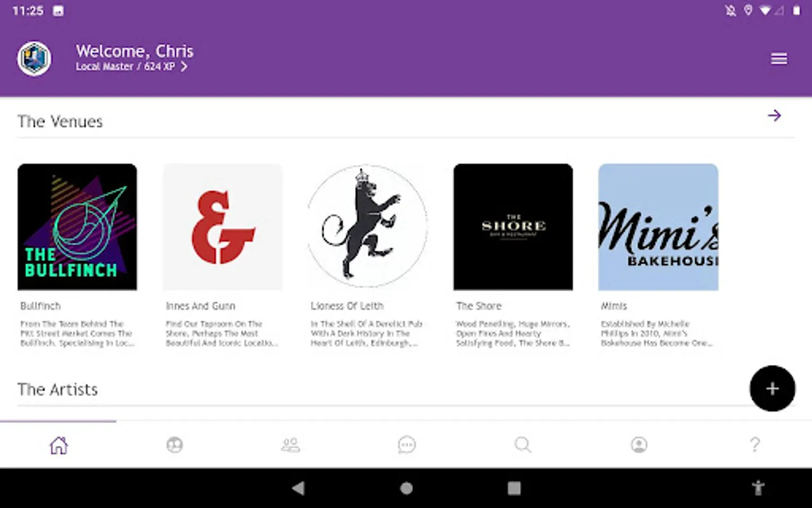This screenshot has height=508, width=812.
Task: Select the Mimis venue name
Action: coord(614,306)
